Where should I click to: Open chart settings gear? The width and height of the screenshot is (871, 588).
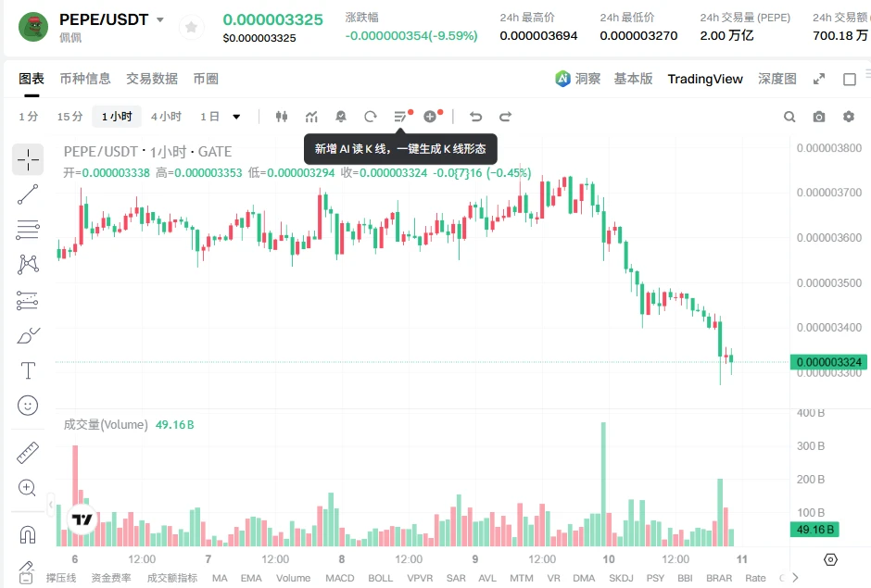click(x=848, y=117)
